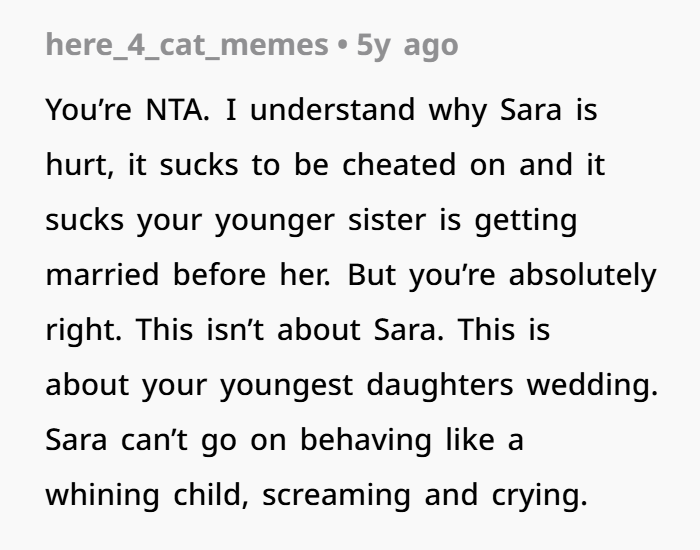Click the bullet separator after the username
The height and width of the screenshot is (550, 700).
point(340,45)
